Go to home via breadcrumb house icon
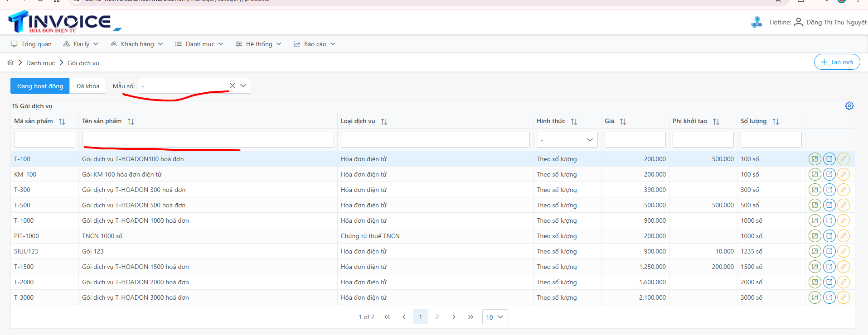The height and width of the screenshot is (335, 868). click(x=10, y=62)
